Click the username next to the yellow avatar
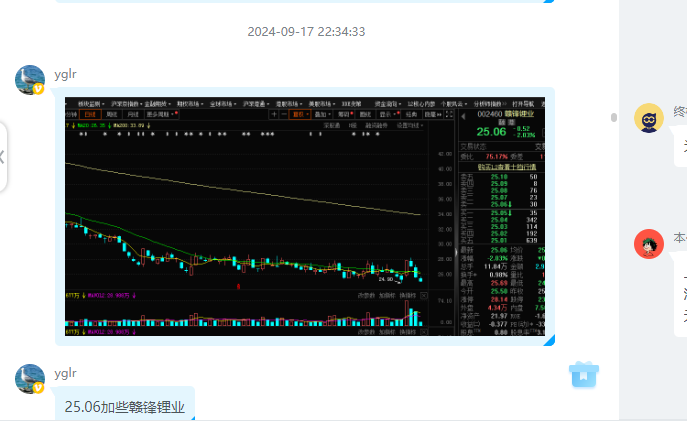Image resolution: width=687 pixels, height=421 pixels. (x=679, y=112)
